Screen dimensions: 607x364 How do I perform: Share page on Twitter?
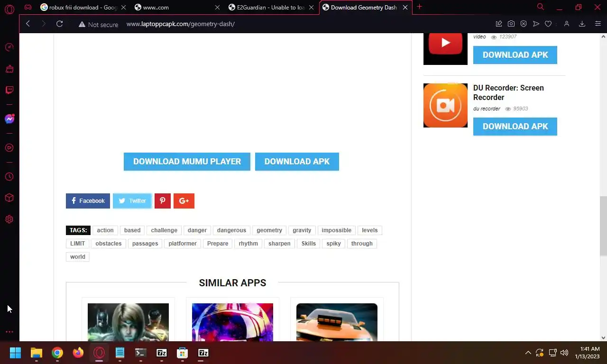pos(132,201)
